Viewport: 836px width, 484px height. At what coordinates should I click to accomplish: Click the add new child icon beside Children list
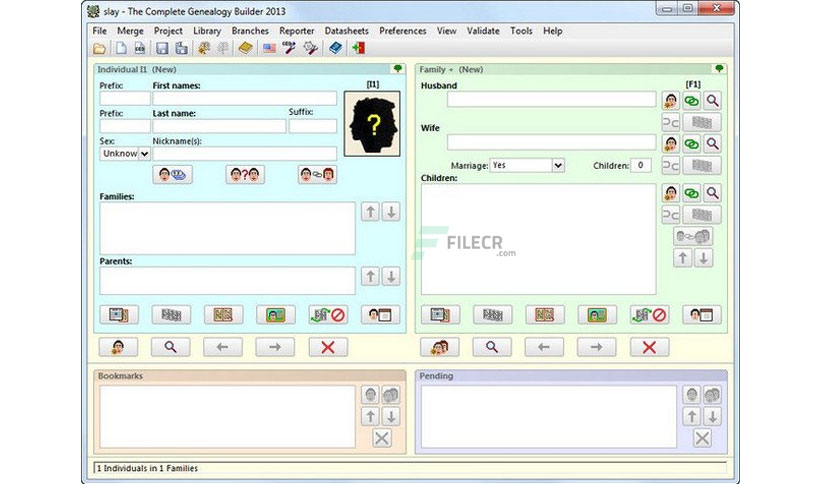[671, 193]
